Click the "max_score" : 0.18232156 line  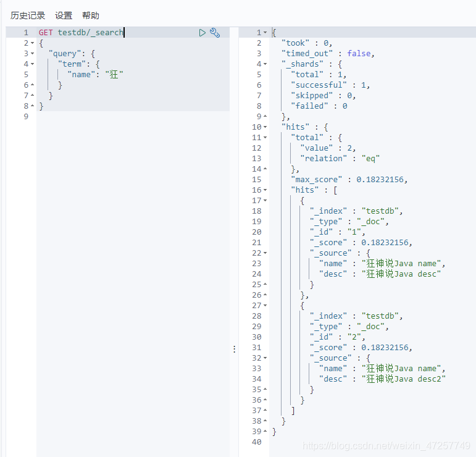349,180
